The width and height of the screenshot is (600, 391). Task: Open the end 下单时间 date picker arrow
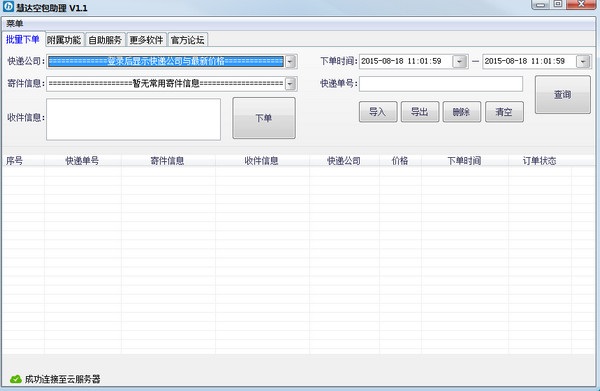pos(583,61)
